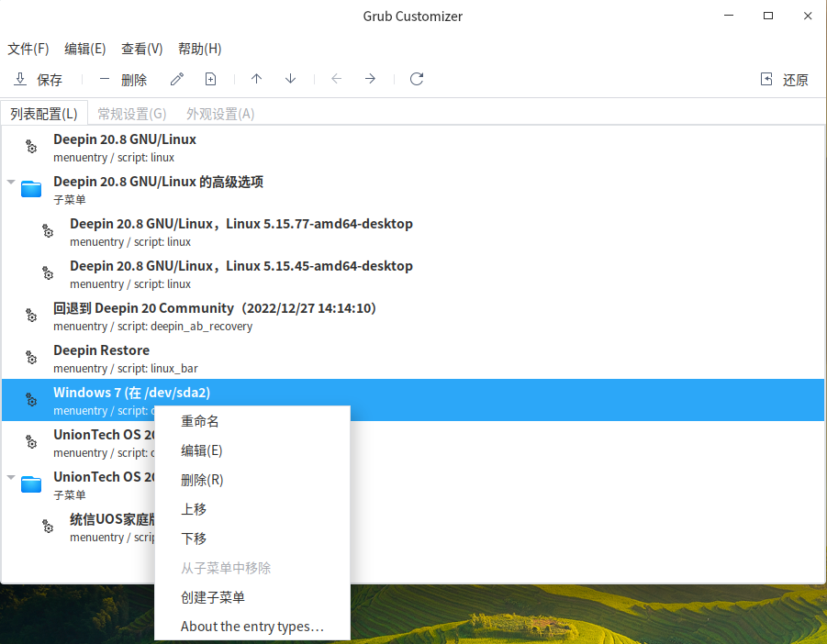Click gear icon of 统信UOS家庭 entry
The image size is (827, 644).
[48, 526]
